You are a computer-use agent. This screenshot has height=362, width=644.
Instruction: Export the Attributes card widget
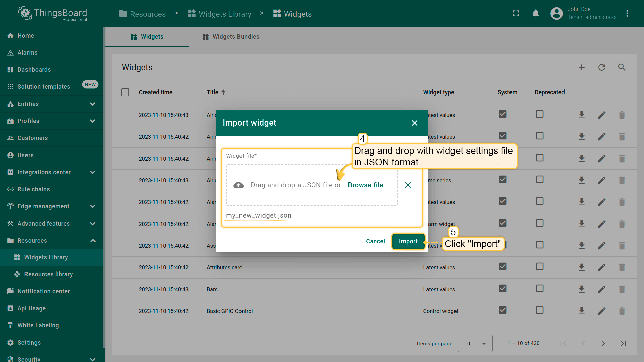pos(582,267)
